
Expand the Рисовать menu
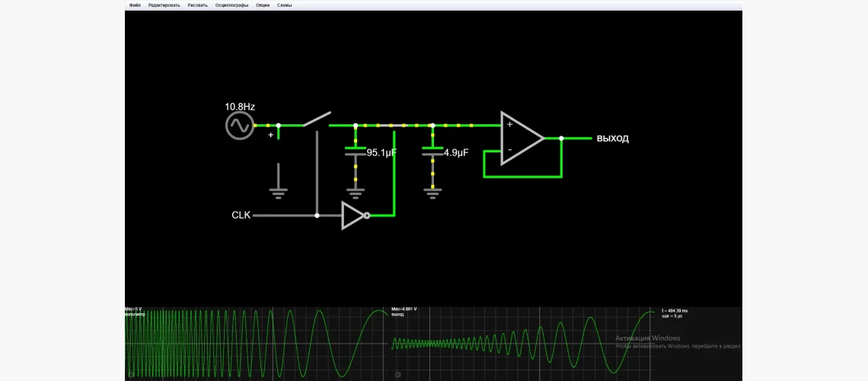point(197,5)
